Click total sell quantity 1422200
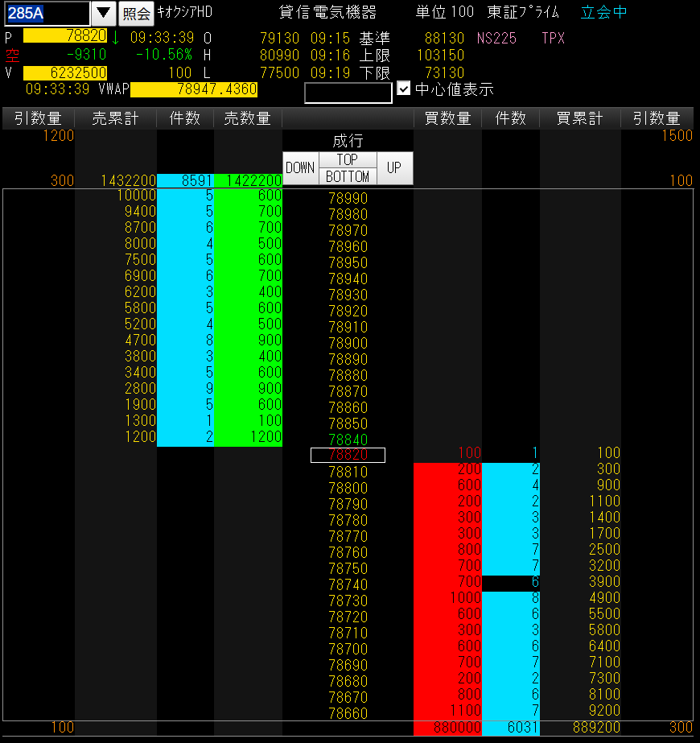This screenshot has height=743, width=700. pos(253,180)
